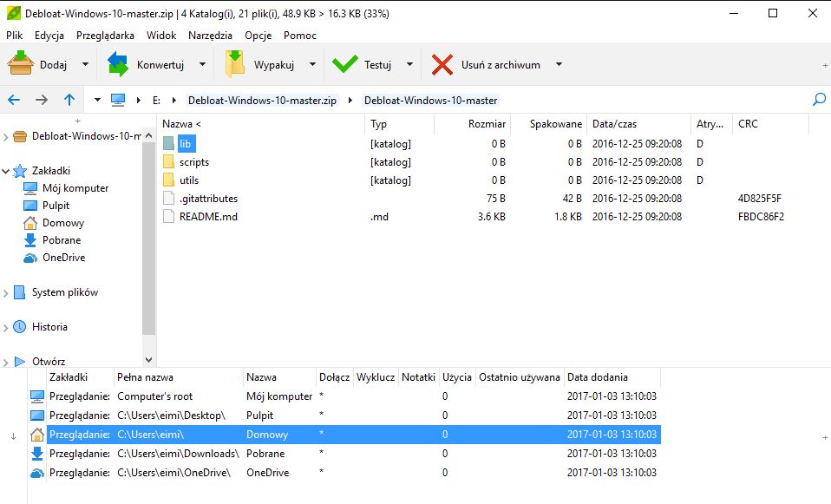Image resolution: width=831 pixels, height=504 pixels.
Task: Click the Otwórz play-arrow icon
Action: click(x=20, y=362)
